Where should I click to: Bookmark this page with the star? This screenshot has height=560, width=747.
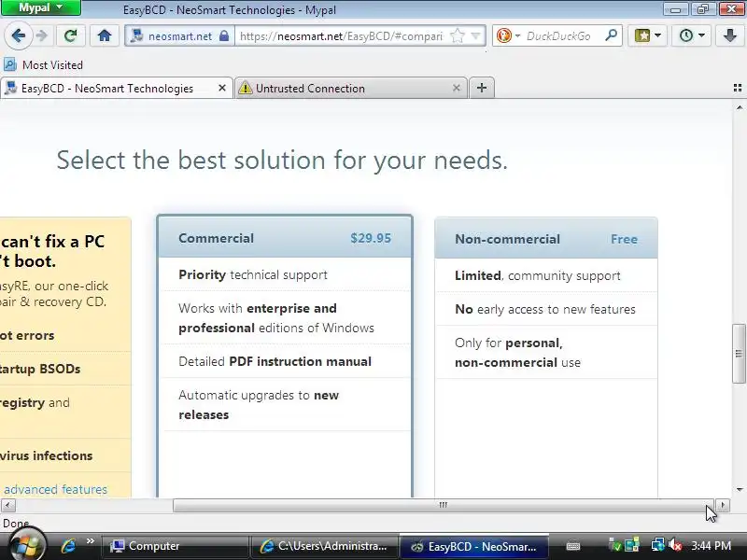pyautogui.click(x=458, y=36)
